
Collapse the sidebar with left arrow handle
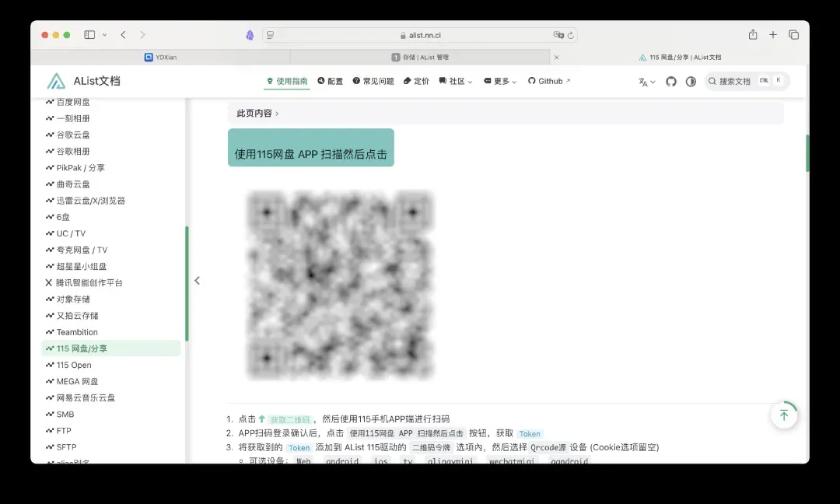197,281
